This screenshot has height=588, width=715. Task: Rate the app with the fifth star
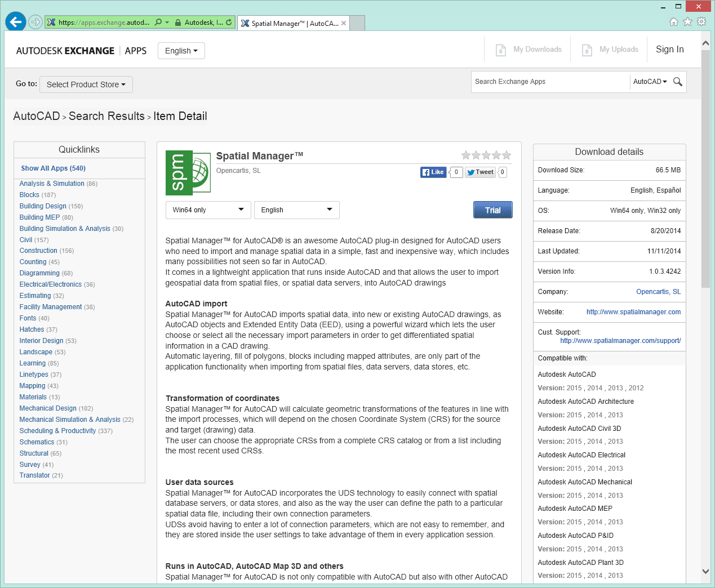pos(507,155)
